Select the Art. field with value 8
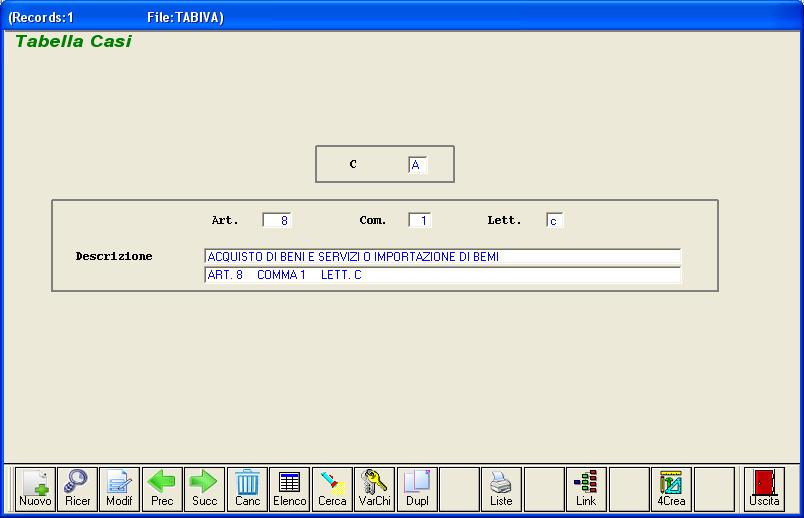 click(x=277, y=221)
